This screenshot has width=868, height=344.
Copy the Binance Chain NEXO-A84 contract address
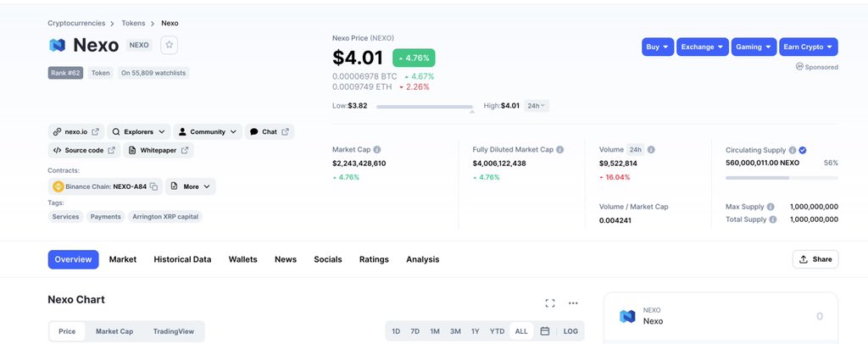[153, 186]
